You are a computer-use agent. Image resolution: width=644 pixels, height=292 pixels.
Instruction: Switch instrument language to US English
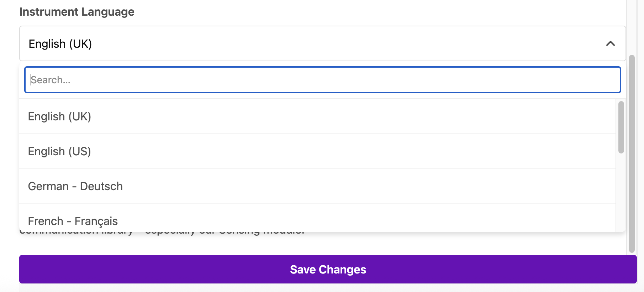tap(59, 151)
